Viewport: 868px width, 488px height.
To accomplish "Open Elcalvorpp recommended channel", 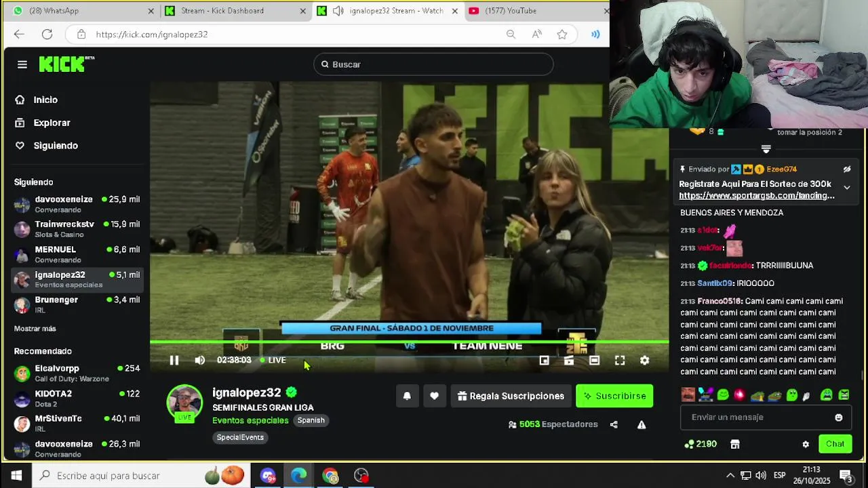I will click(x=77, y=373).
